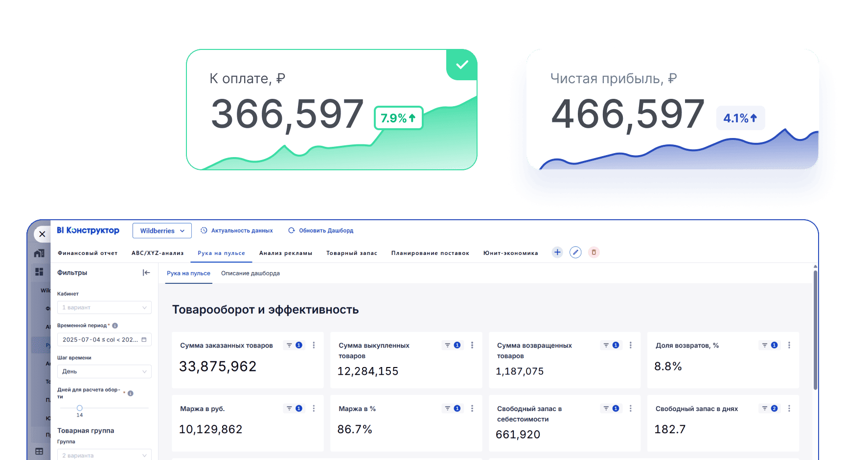The height and width of the screenshot is (460, 868).
Task: Expand the Кабинет filter dropdown
Action: (x=104, y=308)
